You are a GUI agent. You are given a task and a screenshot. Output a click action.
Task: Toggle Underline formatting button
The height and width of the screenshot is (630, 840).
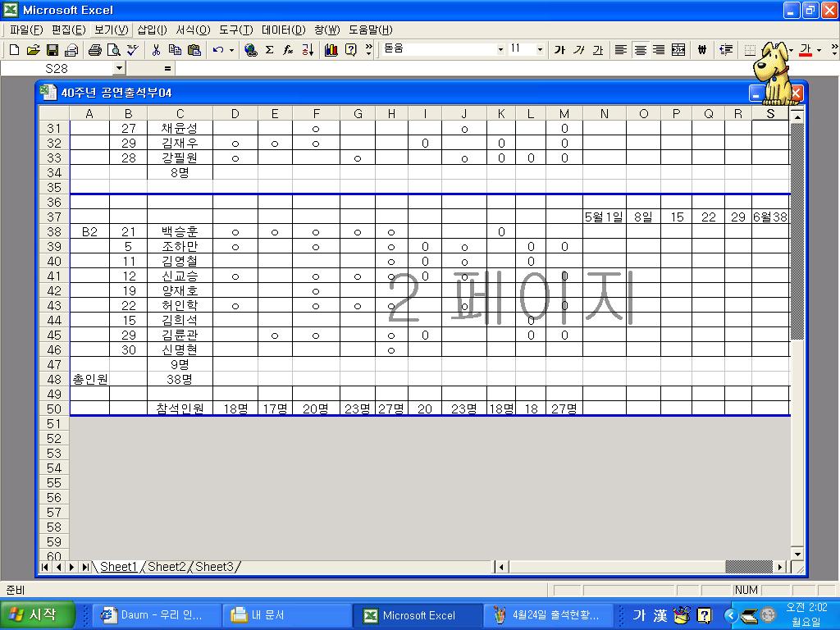click(597, 50)
